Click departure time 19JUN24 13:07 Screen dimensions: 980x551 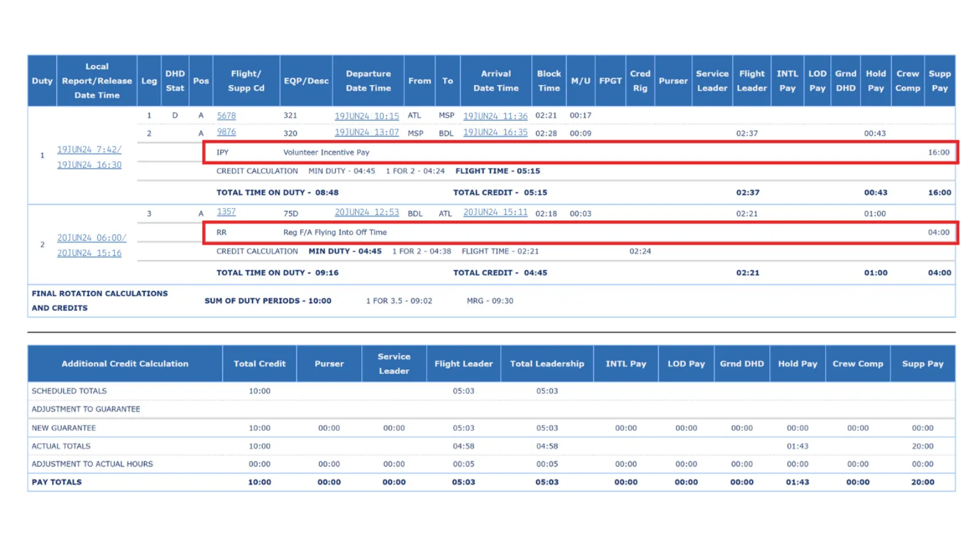[x=366, y=132]
